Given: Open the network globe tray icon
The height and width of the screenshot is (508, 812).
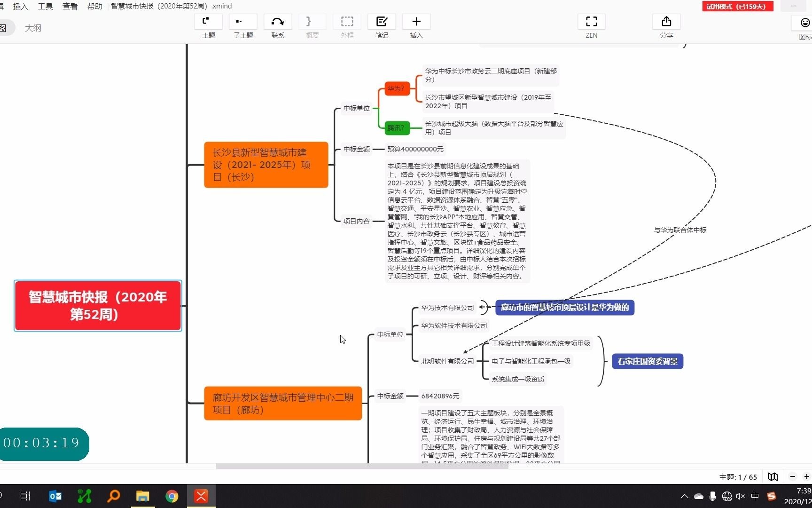Looking at the screenshot, I should (x=727, y=496).
